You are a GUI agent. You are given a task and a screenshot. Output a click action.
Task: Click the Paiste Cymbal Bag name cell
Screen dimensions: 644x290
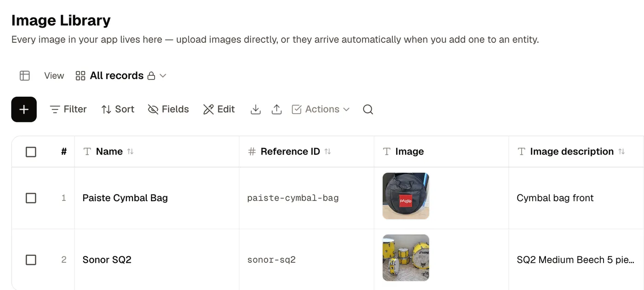point(157,198)
